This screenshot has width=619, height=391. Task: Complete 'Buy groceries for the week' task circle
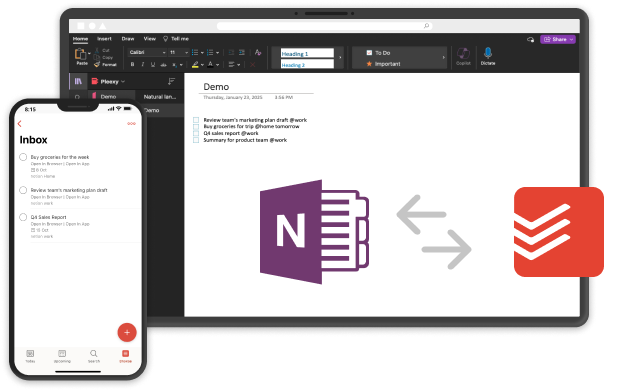point(23,157)
